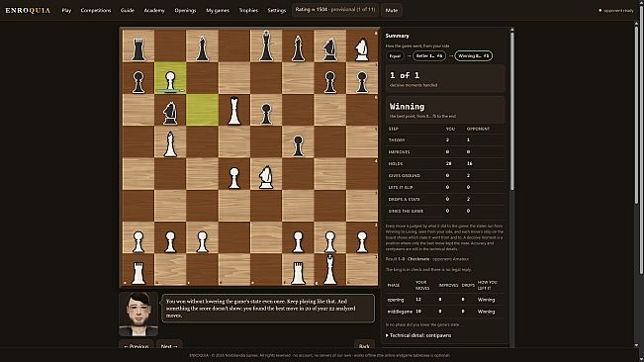The width and height of the screenshot is (644, 362).
Task: Click the THEORY row in the step table
Action: [445, 140]
